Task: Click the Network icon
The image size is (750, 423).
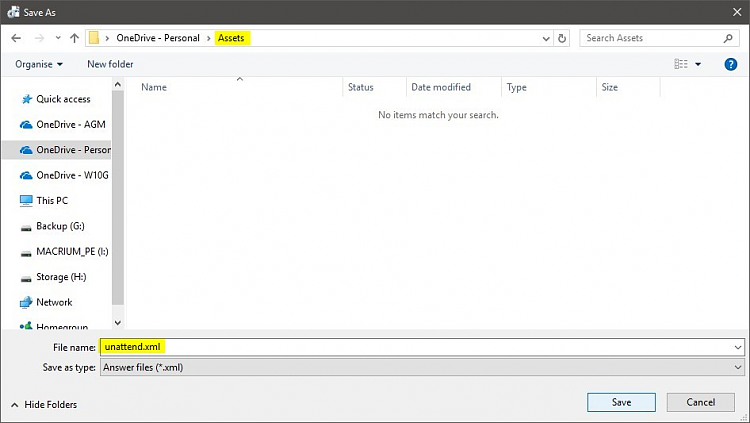Action: (26, 302)
